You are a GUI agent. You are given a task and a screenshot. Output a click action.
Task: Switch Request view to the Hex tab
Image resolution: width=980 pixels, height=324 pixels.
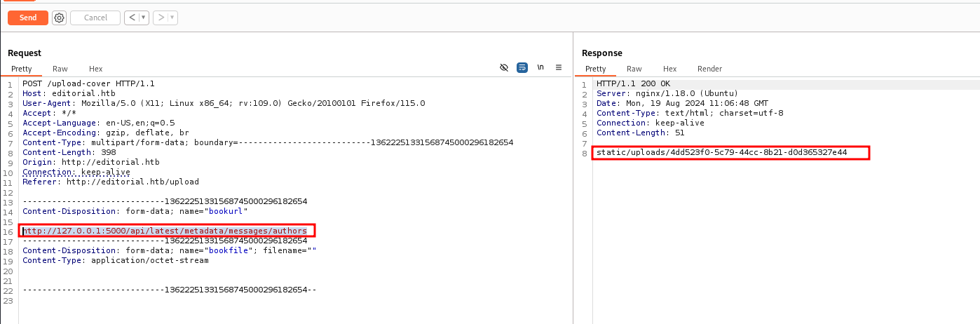coord(95,69)
